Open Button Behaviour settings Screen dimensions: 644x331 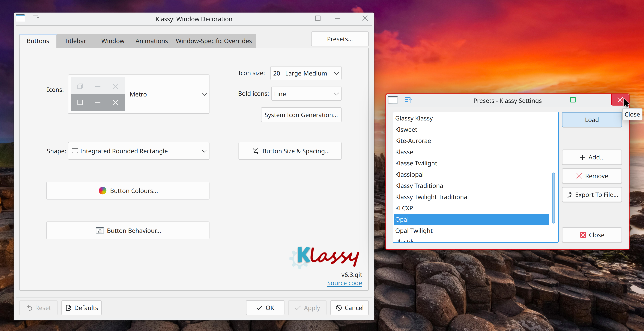point(128,230)
